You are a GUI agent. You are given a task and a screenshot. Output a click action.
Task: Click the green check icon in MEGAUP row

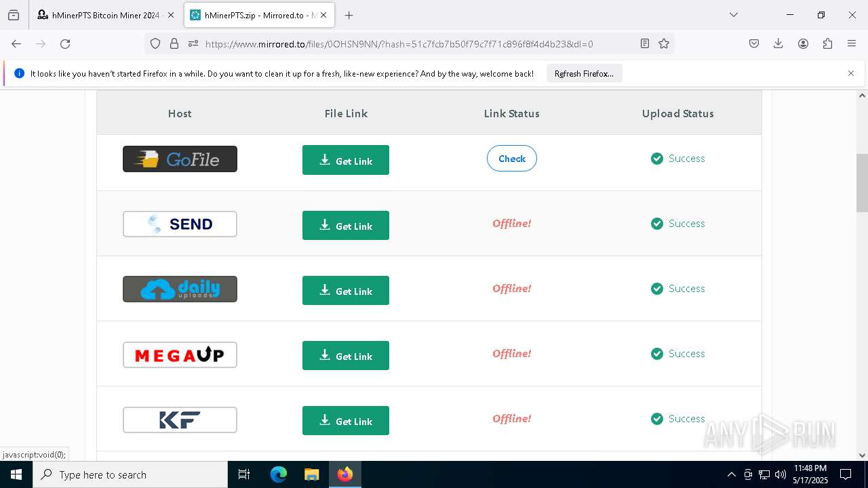pos(656,354)
